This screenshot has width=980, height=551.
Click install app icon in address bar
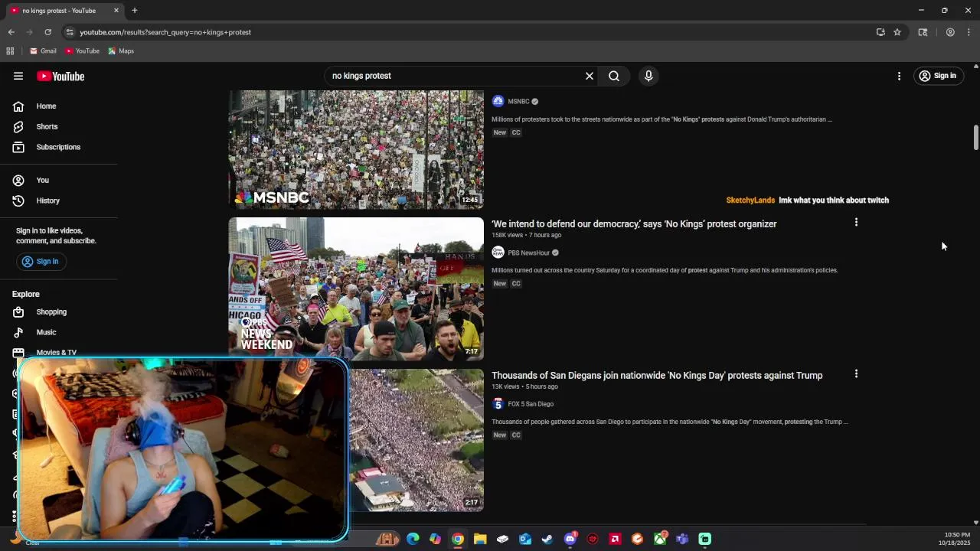[x=880, y=32]
